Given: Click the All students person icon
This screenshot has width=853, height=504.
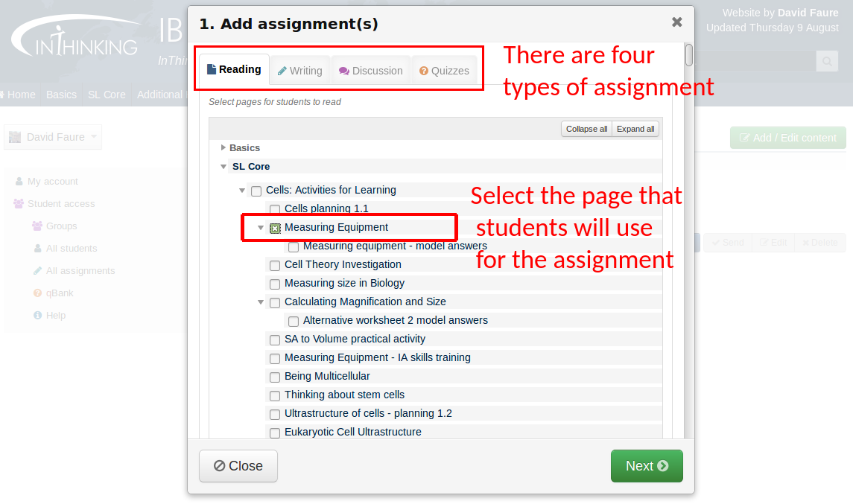Looking at the screenshot, I should point(37,249).
